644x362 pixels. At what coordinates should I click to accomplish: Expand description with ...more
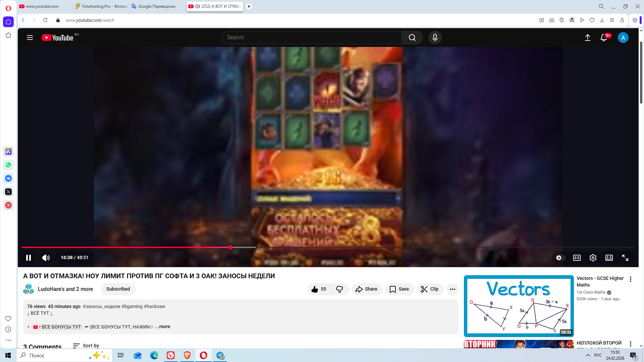coord(163,327)
